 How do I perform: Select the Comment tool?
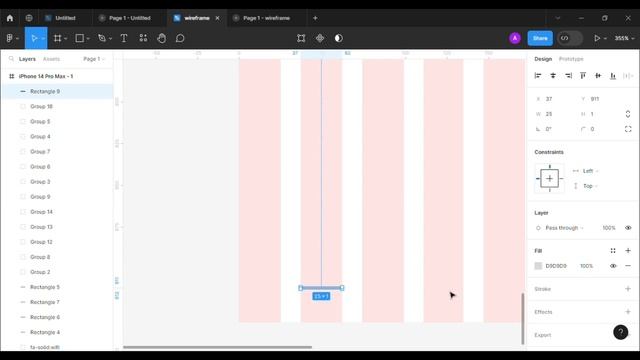[x=180, y=38]
